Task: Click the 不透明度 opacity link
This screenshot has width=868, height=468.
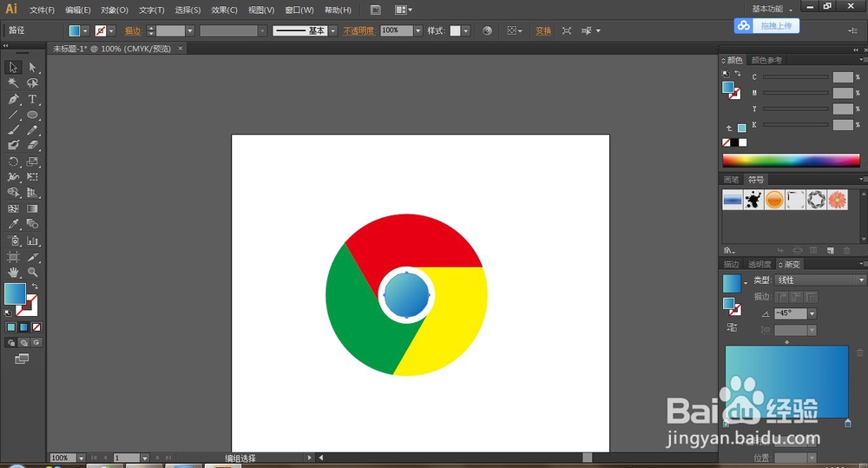Action: click(x=358, y=31)
